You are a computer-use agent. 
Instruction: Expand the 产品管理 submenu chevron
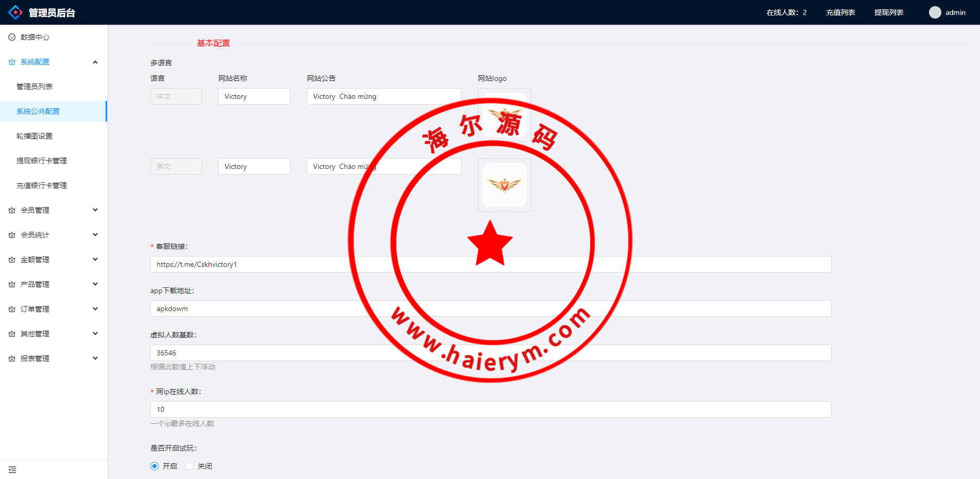tap(95, 284)
